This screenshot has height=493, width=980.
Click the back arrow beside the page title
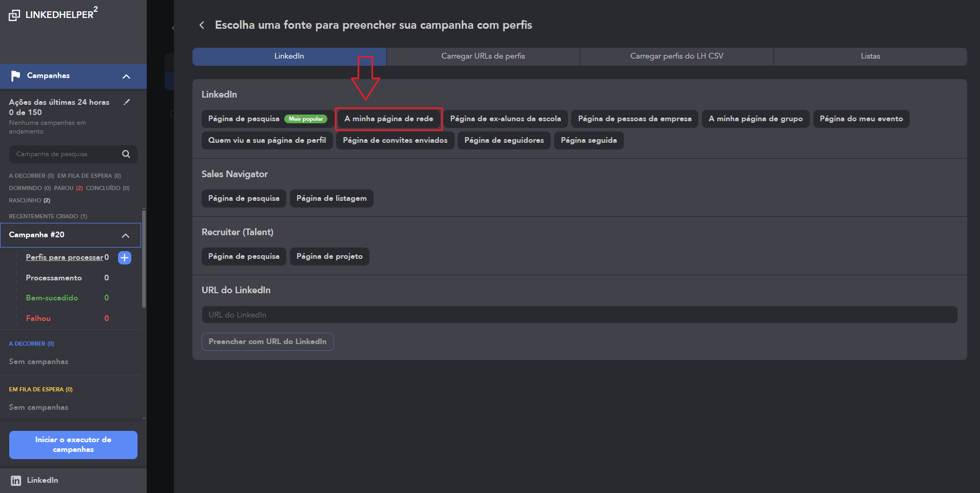pyautogui.click(x=202, y=25)
